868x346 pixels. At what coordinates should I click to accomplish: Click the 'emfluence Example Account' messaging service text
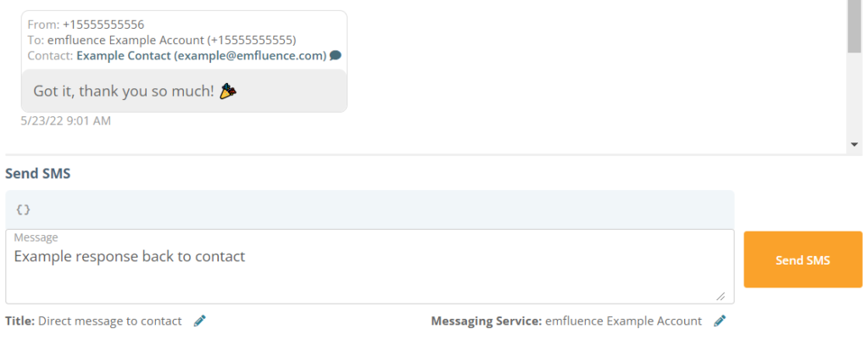(x=623, y=321)
